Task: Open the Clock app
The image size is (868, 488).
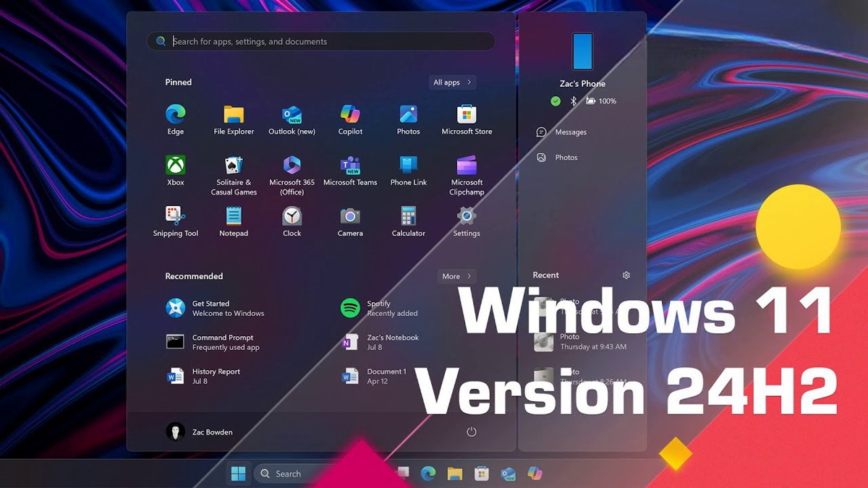Action: [x=292, y=222]
